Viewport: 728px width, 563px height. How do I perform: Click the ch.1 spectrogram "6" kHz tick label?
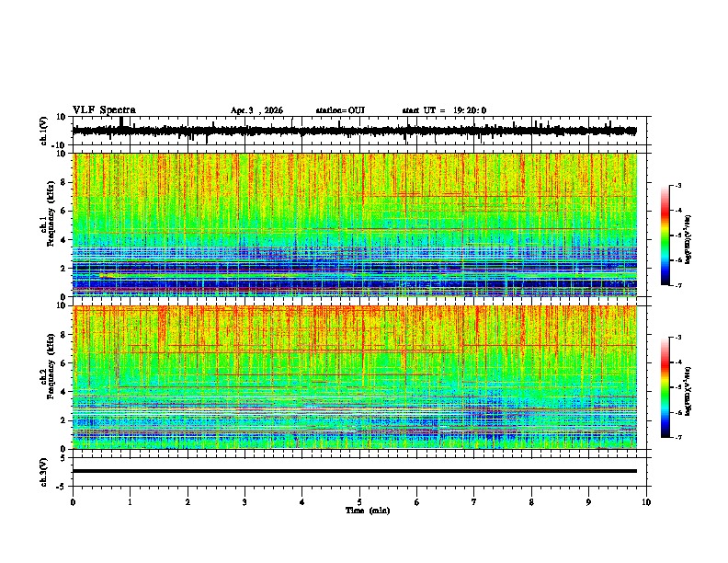coord(64,211)
